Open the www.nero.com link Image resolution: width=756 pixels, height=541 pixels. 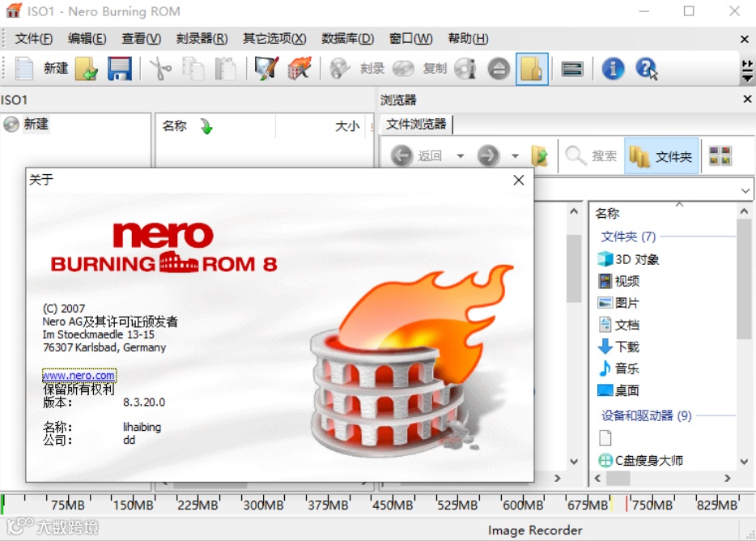click(79, 375)
